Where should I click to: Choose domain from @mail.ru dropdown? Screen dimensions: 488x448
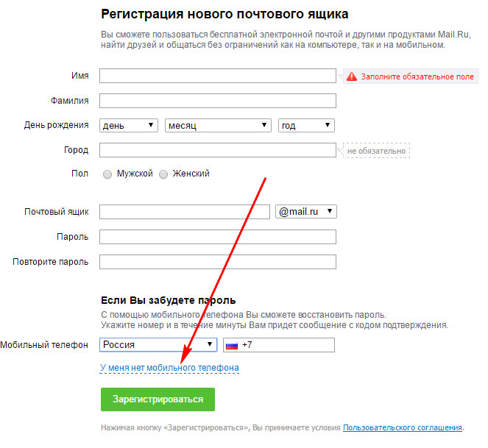coord(306,212)
